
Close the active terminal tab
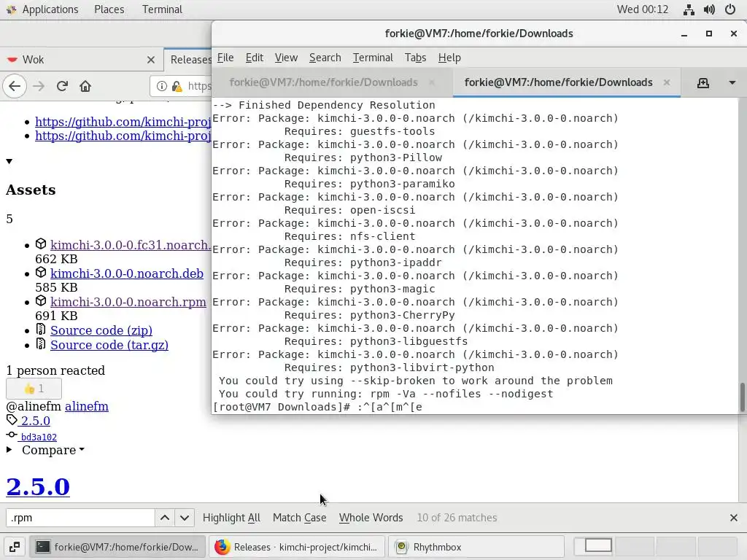point(667,82)
